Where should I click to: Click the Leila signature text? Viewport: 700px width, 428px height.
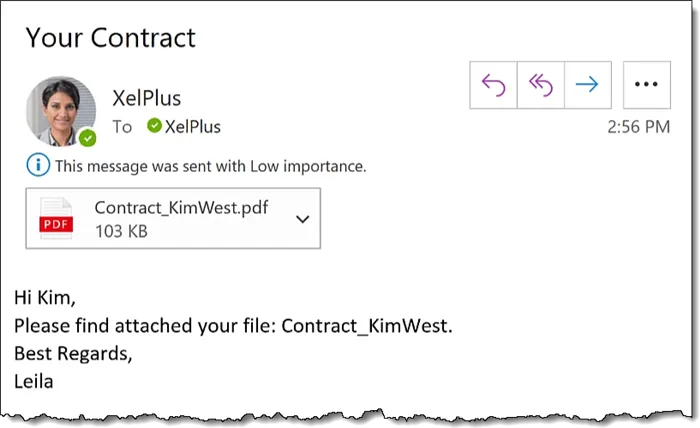(35, 381)
